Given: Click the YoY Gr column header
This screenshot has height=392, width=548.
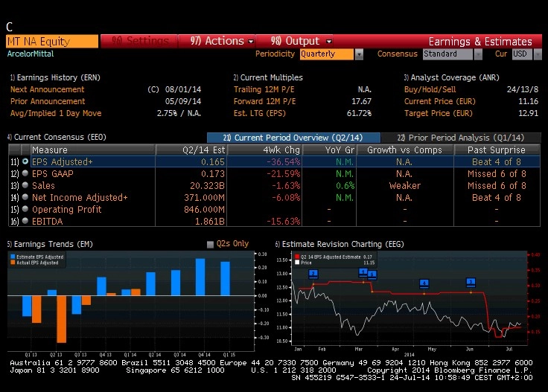Looking at the screenshot, I should tap(329, 150).
